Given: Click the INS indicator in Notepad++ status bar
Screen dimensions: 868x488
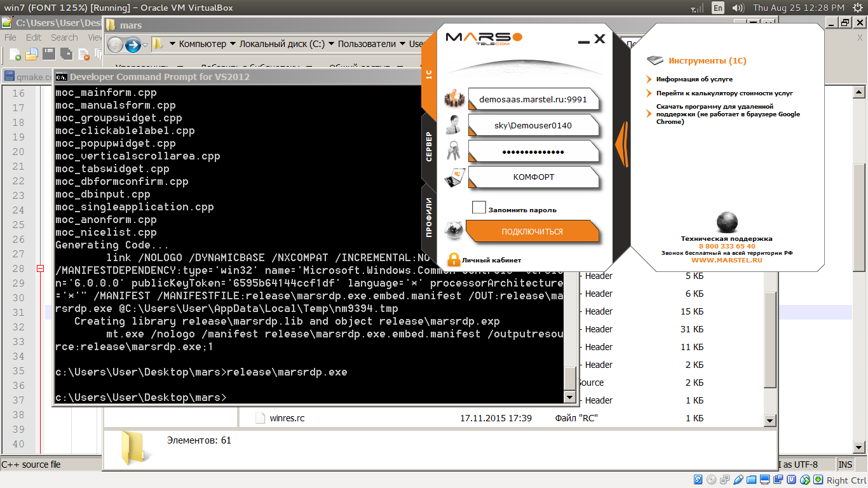Looking at the screenshot, I should pos(846,464).
